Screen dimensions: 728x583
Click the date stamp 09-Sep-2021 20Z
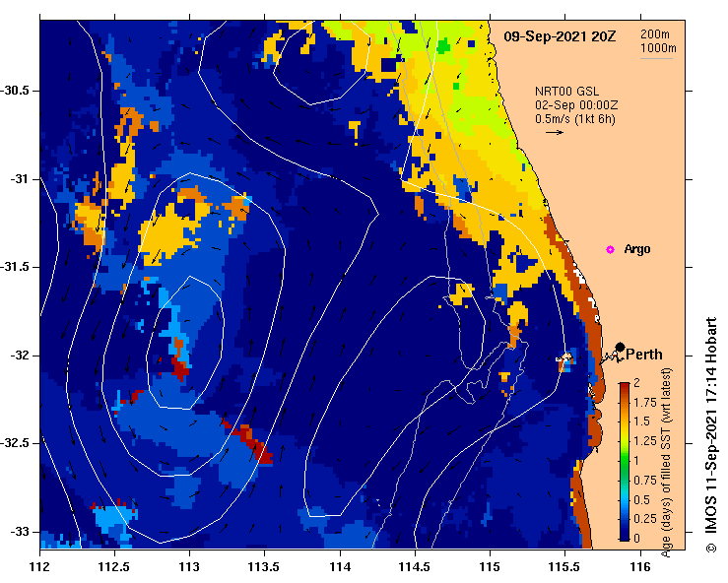[560, 36]
